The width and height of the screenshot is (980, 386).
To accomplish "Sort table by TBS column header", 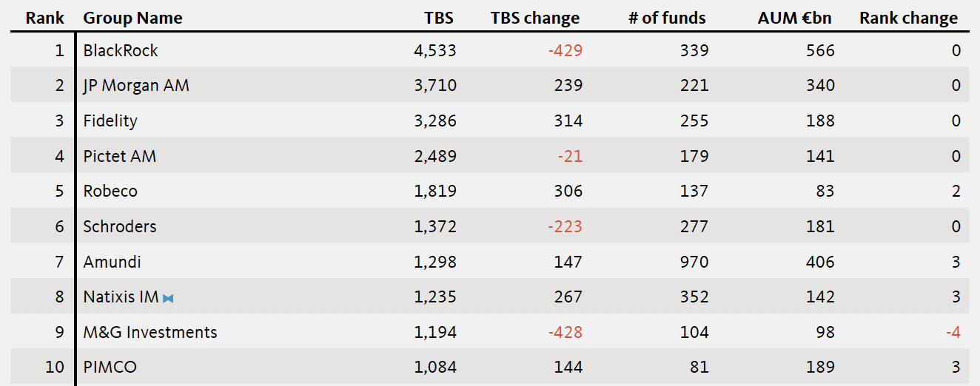I will pos(439,18).
